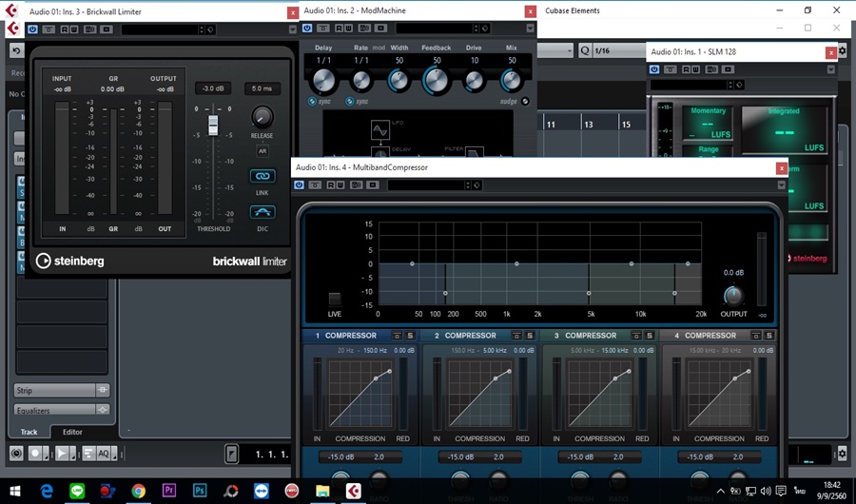Toggle the AR auto release button
The height and width of the screenshot is (504, 856).
click(263, 151)
